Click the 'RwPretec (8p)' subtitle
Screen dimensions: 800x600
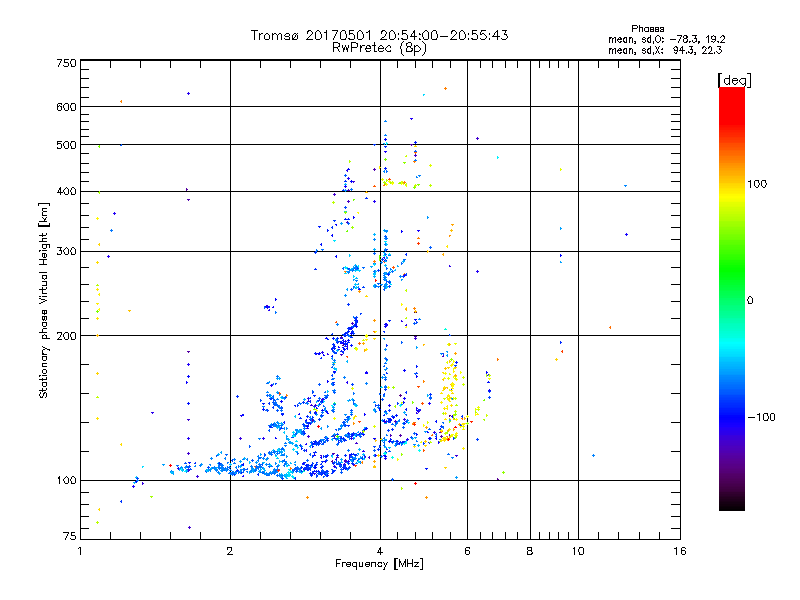[379, 48]
